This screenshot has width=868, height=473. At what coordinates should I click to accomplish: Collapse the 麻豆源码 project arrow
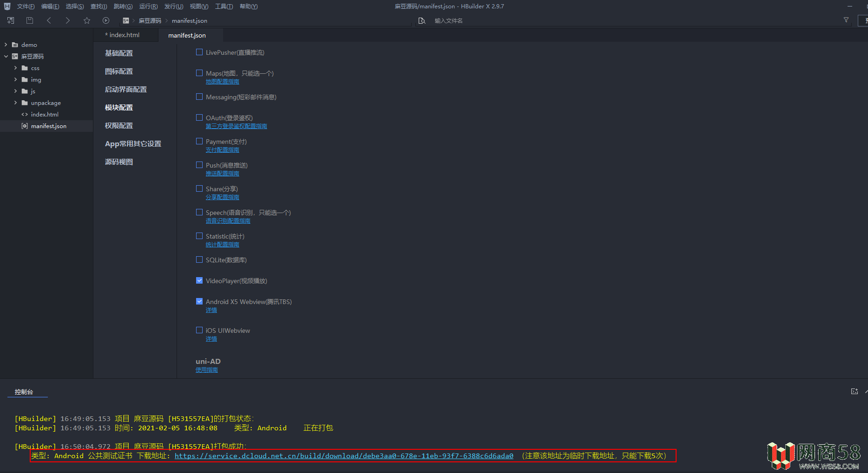coord(6,56)
